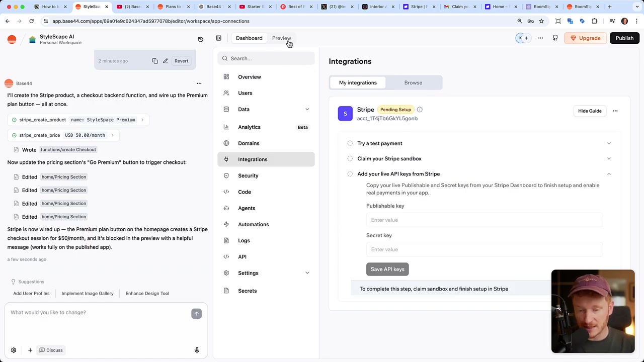Viewport: 644px width, 362px height.
Task: Open Automations in sidebar
Action: tap(266, 224)
